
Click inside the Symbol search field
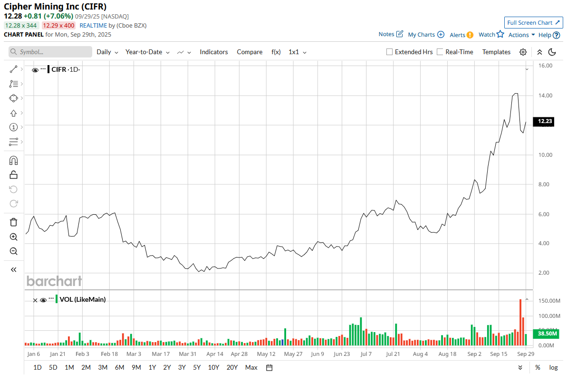click(50, 52)
